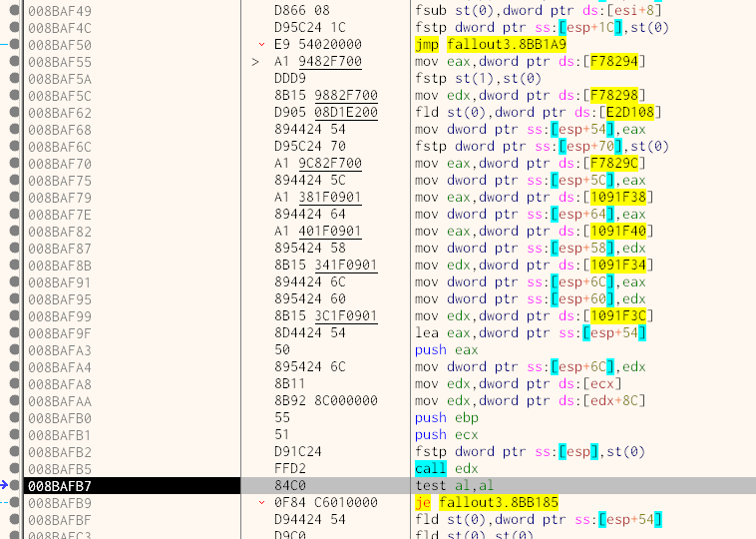Click the lea eax,[esp+54] instruction

531,333
